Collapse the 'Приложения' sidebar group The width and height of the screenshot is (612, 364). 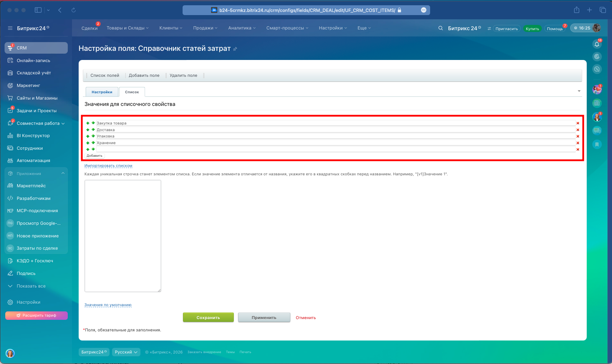(x=63, y=173)
